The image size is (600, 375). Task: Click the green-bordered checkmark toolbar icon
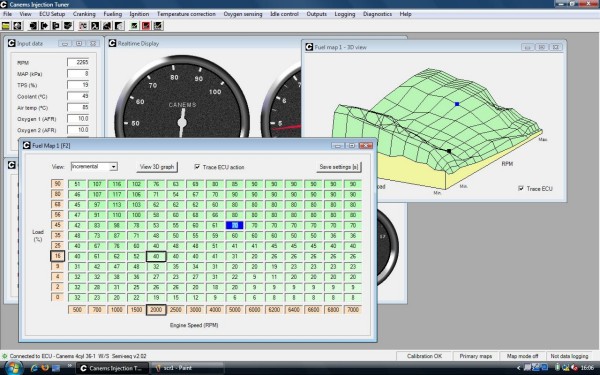(x=134, y=26)
